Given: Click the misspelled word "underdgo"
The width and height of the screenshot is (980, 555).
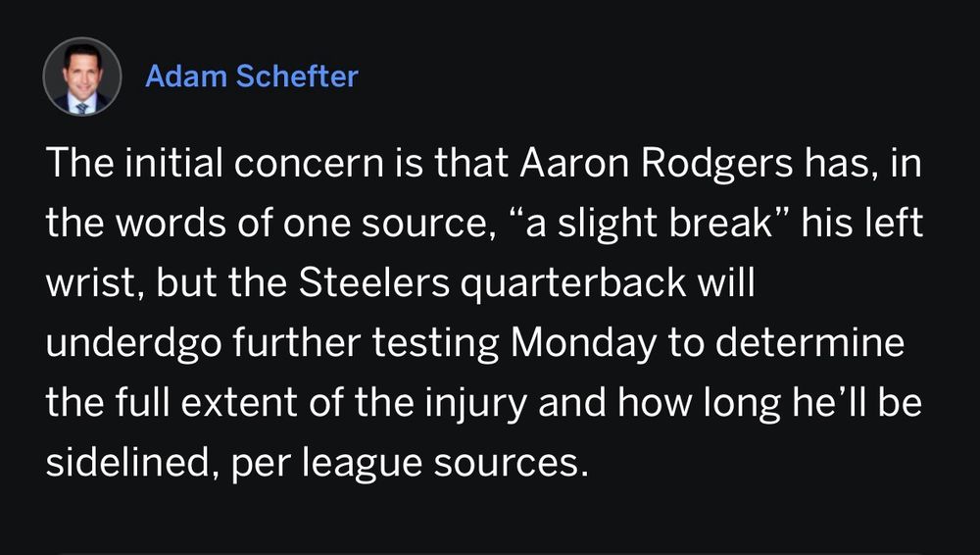Looking at the screenshot, I should [133, 344].
